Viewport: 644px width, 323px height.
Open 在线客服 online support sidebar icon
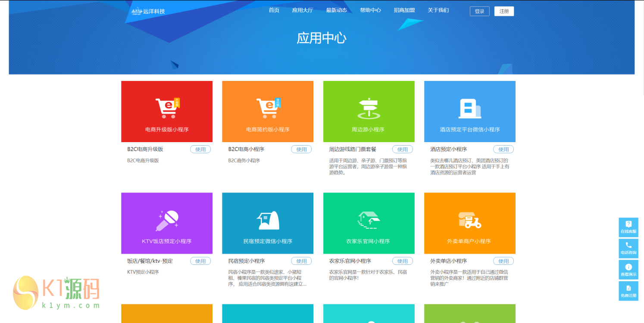point(628,227)
